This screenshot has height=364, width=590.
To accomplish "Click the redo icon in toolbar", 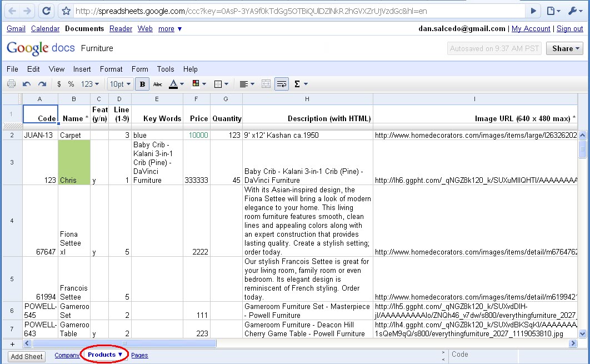I will tap(42, 84).
